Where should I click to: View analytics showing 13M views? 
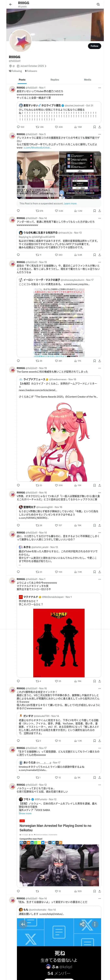(77, 127)
